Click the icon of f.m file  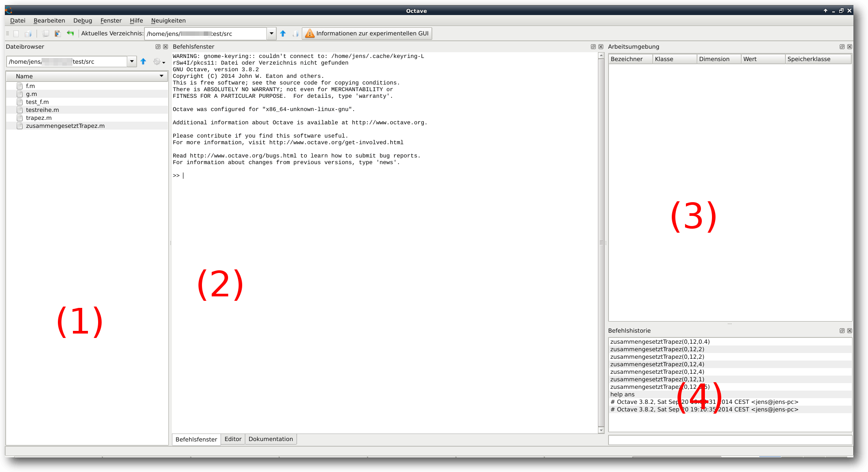pos(20,86)
